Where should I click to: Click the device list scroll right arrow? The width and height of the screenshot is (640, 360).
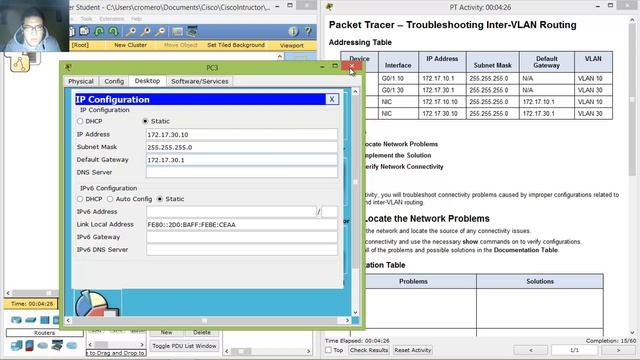(142, 345)
